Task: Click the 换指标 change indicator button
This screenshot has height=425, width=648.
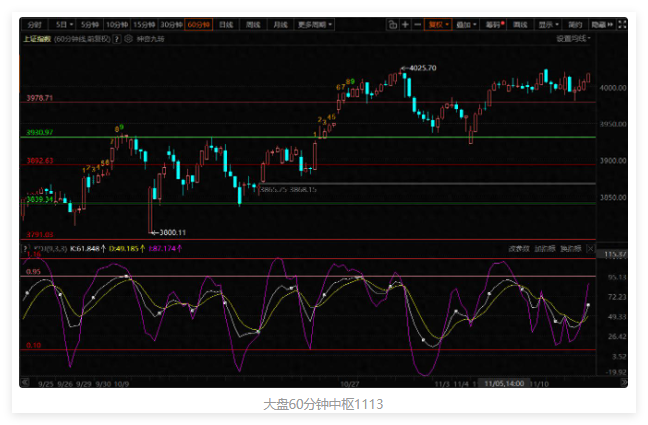Action: click(x=570, y=246)
